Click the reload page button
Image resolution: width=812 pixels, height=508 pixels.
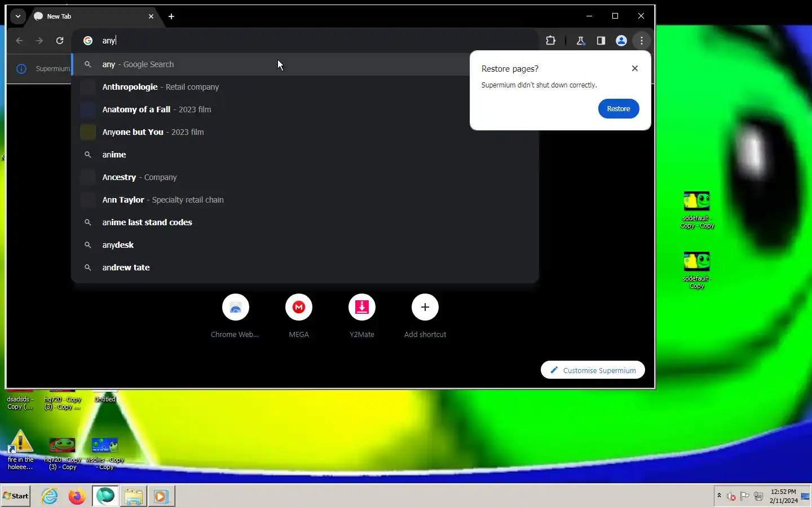tap(60, 41)
